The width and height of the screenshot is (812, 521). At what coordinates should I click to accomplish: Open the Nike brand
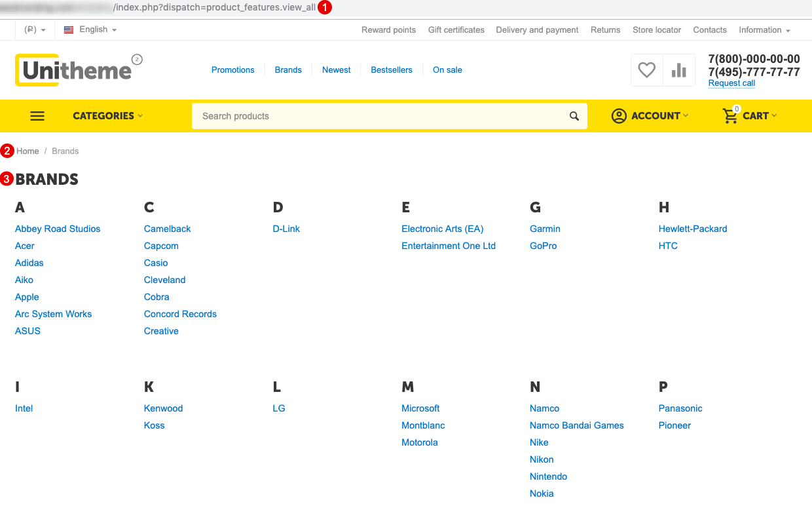(539, 442)
